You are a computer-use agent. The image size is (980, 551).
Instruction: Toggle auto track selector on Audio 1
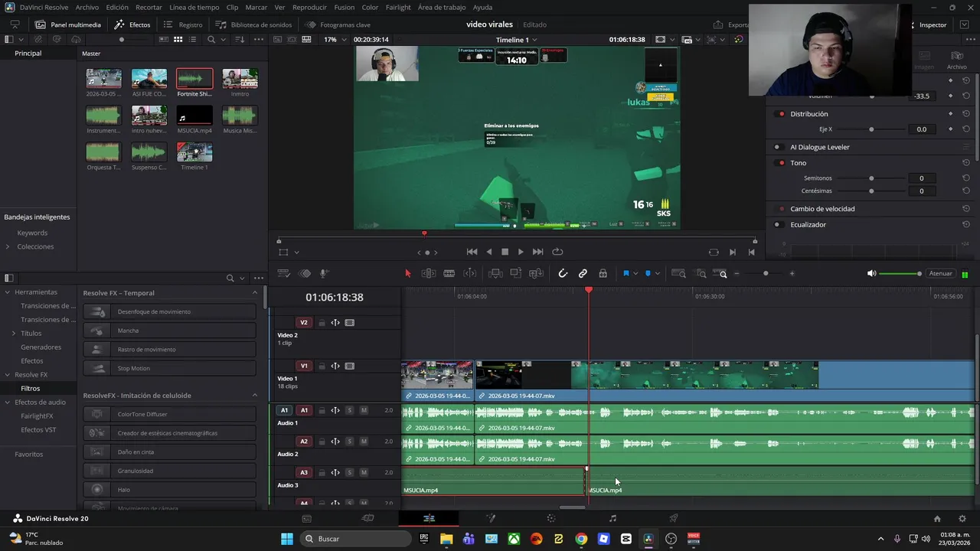[335, 410]
